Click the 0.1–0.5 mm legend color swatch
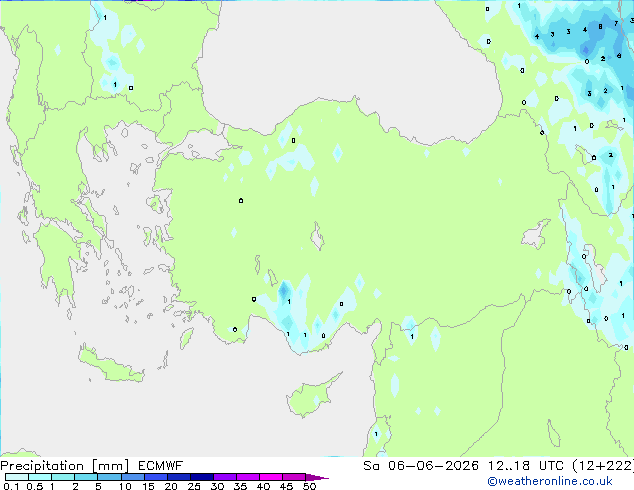Viewport: 634px width, 490px height. pyautogui.click(x=17, y=477)
